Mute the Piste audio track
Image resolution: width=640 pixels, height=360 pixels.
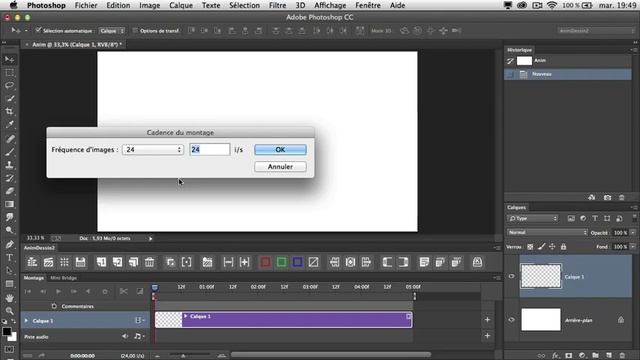click(x=125, y=336)
